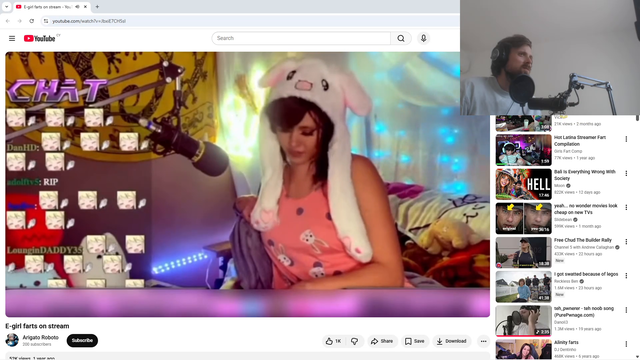Open Reckless Ben channel name
This screenshot has width=640, height=360.
click(x=566, y=281)
